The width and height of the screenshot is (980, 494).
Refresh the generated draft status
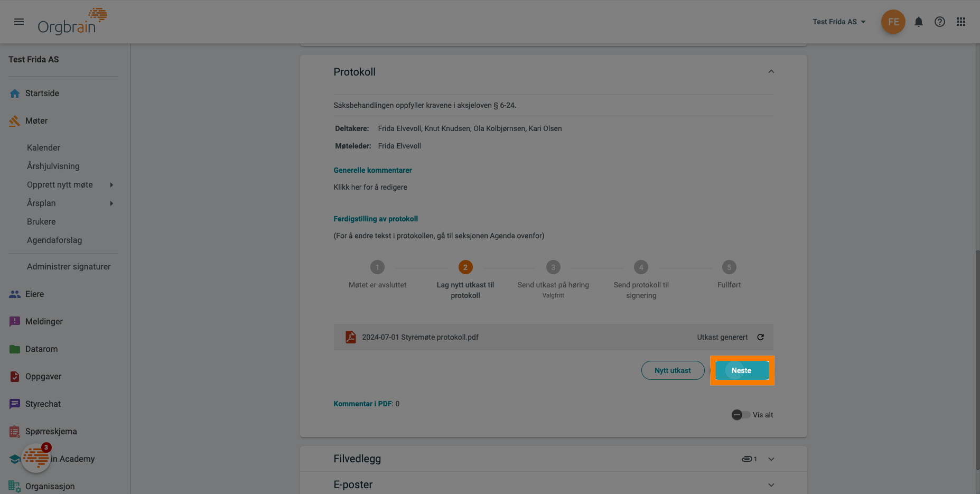coord(761,337)
